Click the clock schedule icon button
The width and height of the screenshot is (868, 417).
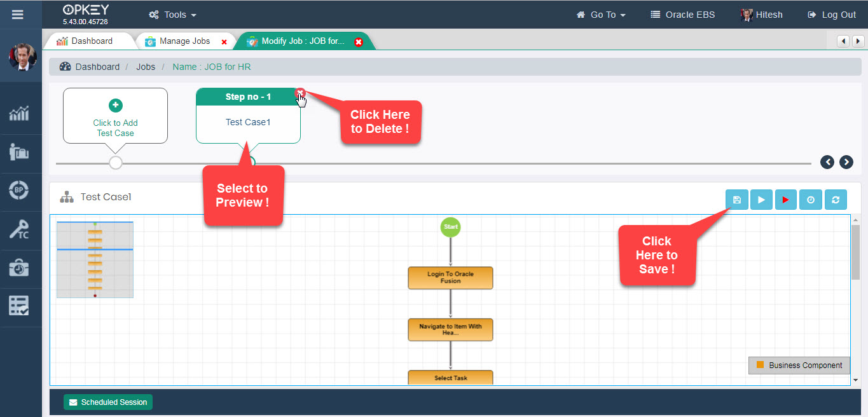811,200
